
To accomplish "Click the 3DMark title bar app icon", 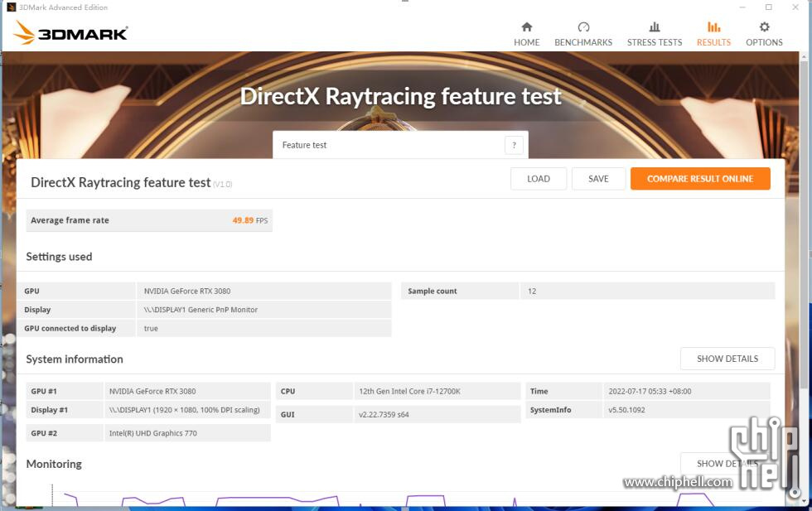I will 11,7.
